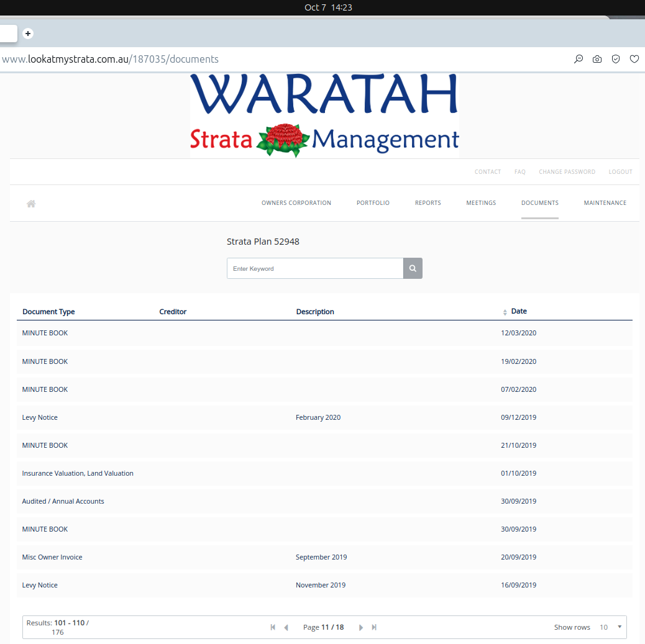Viewport: 645px width, 644px height.
Task: Open the FAQ link
Action: click(519, 171)
